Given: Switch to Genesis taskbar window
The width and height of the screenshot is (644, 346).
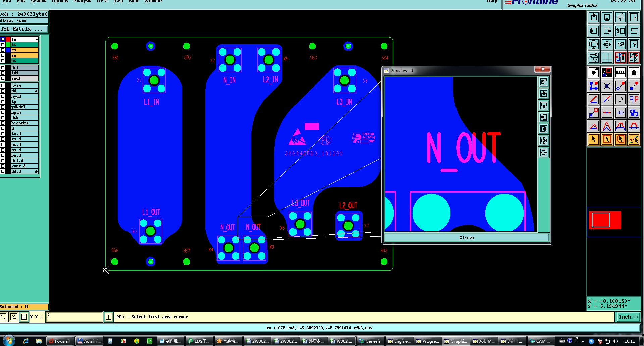Looking at the screenshot, I should pos(370,341).
